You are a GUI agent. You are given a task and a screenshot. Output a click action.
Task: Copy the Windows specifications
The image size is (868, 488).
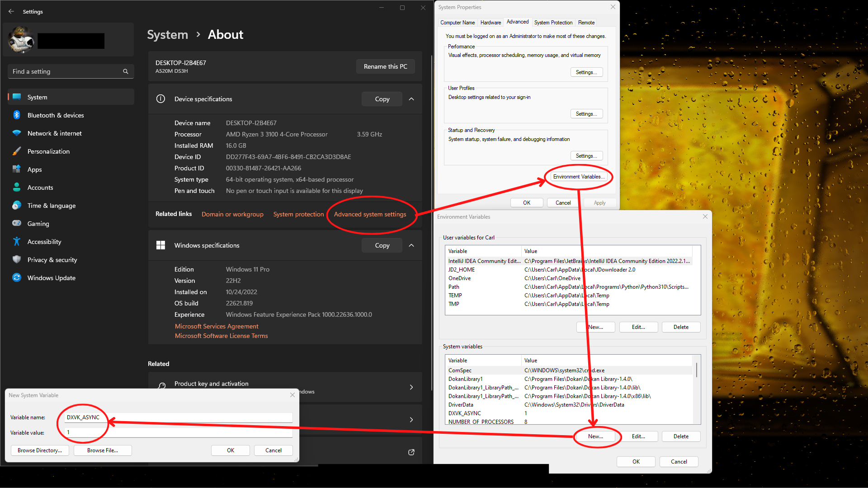click(382, 245)
